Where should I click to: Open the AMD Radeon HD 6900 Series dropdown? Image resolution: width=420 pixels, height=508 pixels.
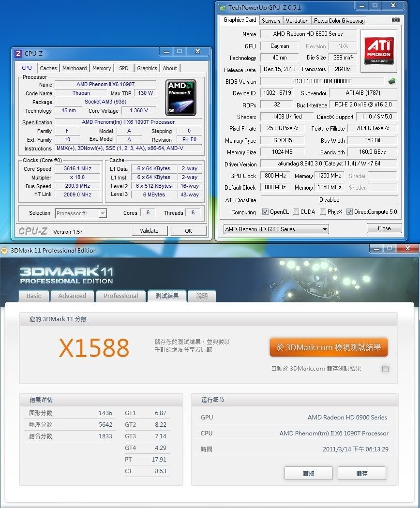point(276,229)
